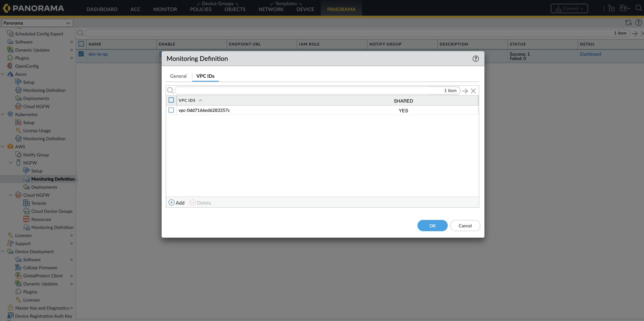This screenshot has height=321, width=644.
Task: Check the vpc-0dd7166ed6283357c row checkbox
Action: coord(171,110)
